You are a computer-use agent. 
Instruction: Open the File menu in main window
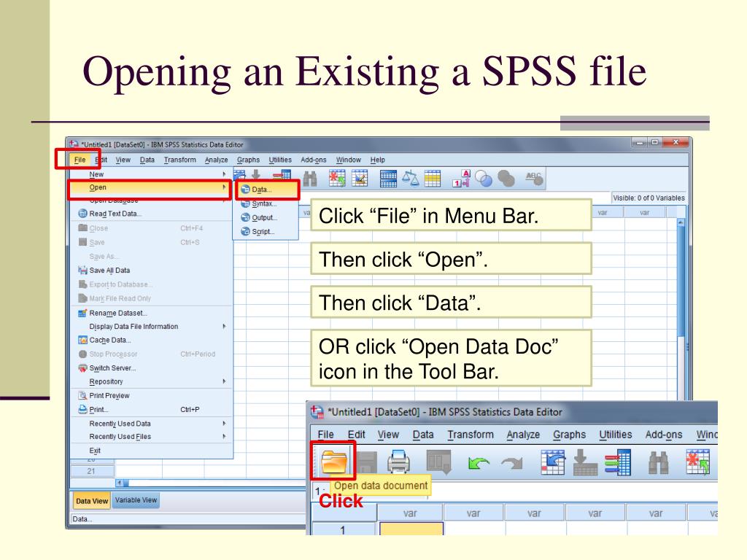[80, 160]
